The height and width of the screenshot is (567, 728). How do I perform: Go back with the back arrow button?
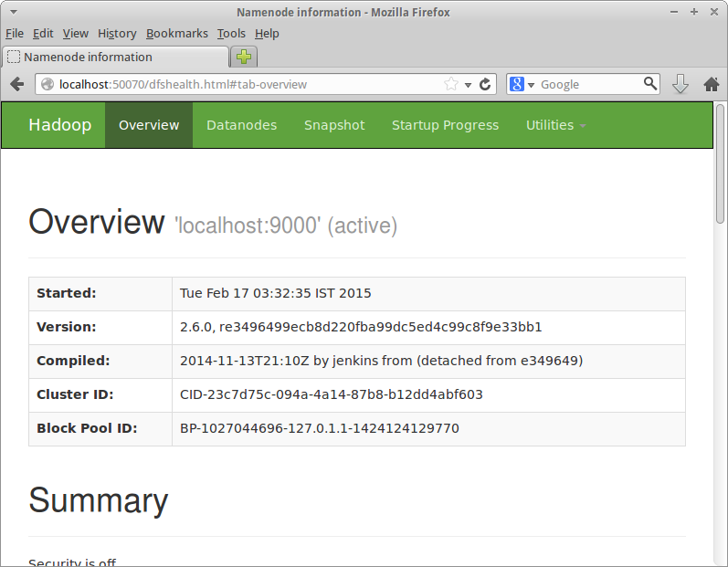pos(17,84)
